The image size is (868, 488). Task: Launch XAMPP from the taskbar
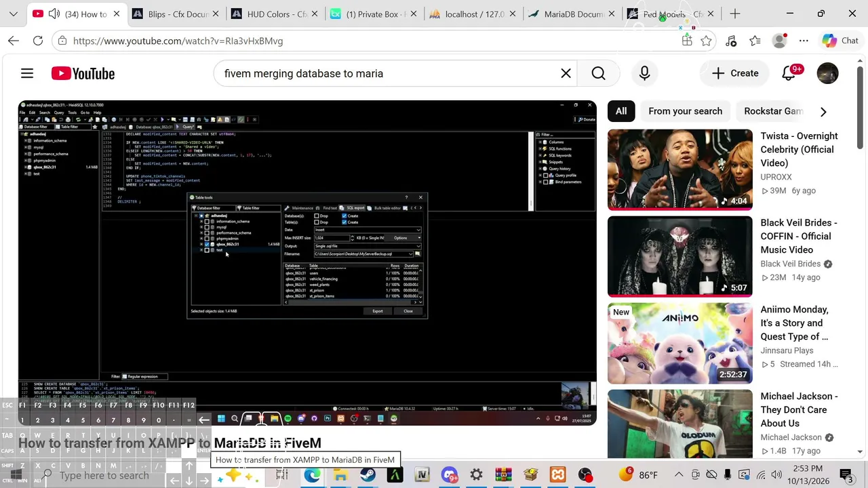click(x=557, y=475)
